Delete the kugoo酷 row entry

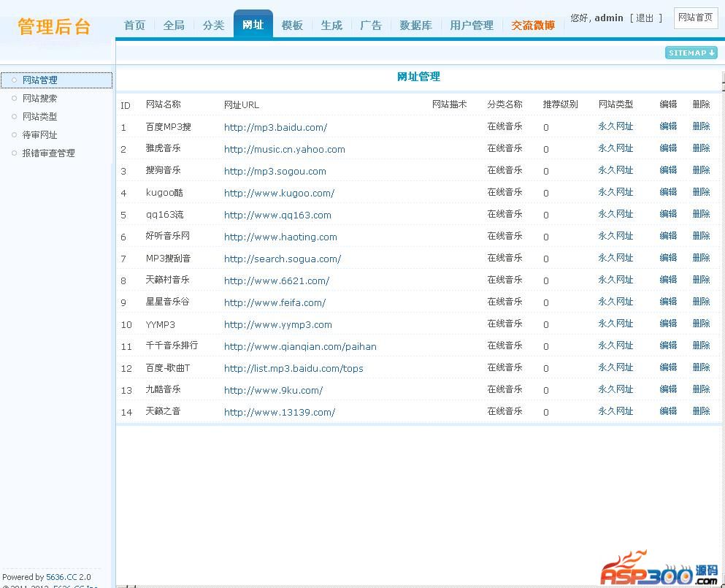click(x=701, y=192)
